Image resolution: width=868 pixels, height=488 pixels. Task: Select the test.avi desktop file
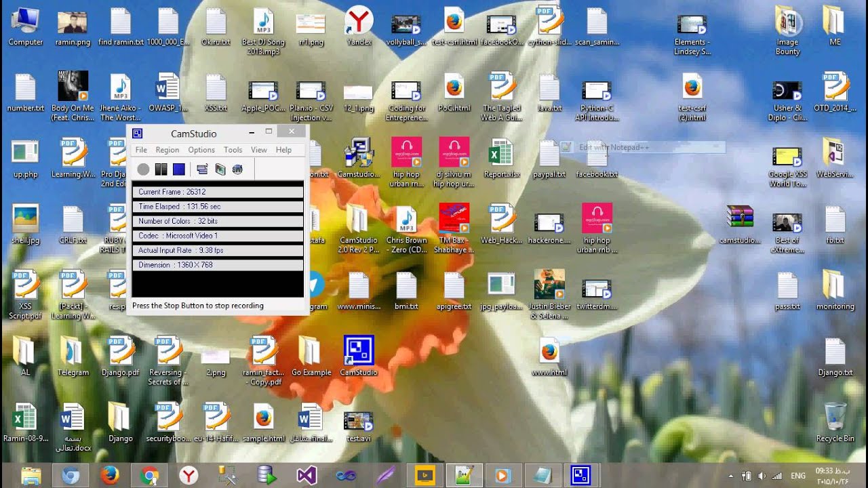pyautogui.click(x=359, y=426)
